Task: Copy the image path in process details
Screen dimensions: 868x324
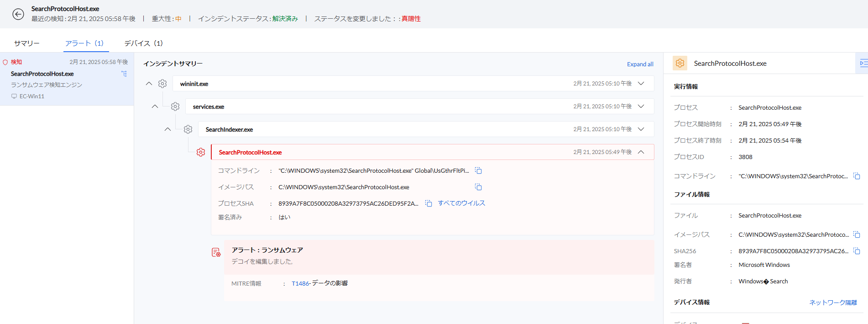Action: [478, 187]
